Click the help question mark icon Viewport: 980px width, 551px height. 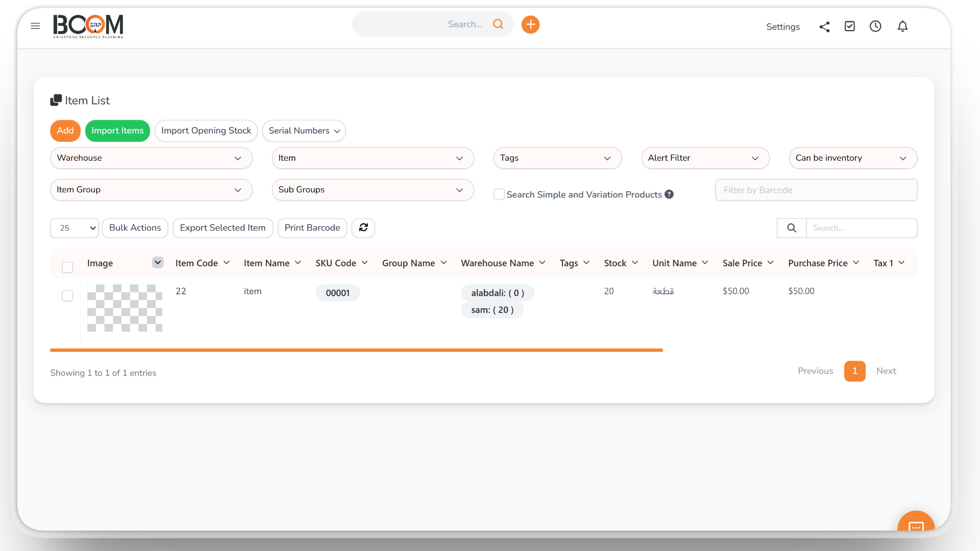[x=669, y=194]
